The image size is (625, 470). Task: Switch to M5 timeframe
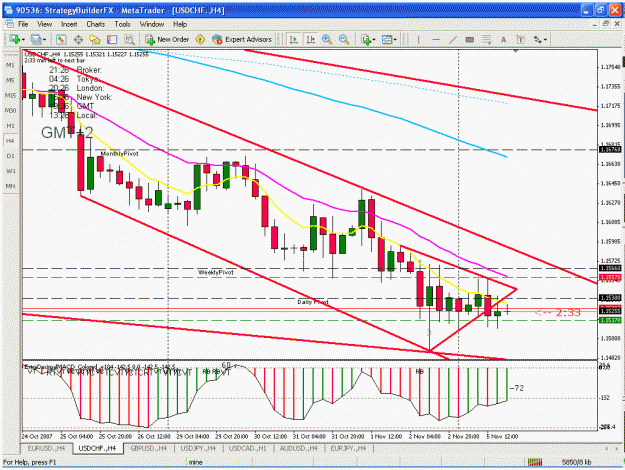point(10,80)
